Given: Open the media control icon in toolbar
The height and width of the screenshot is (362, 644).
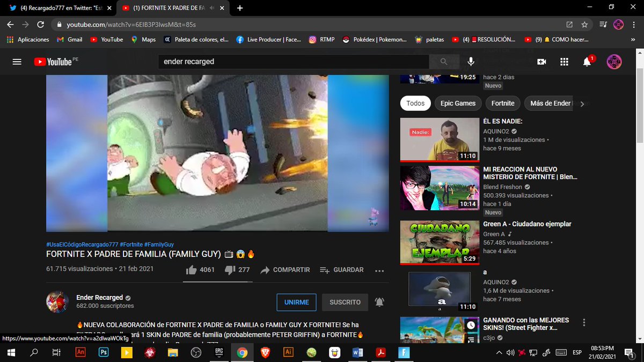Looking at the screenshot, I should [x=603, y=25].
